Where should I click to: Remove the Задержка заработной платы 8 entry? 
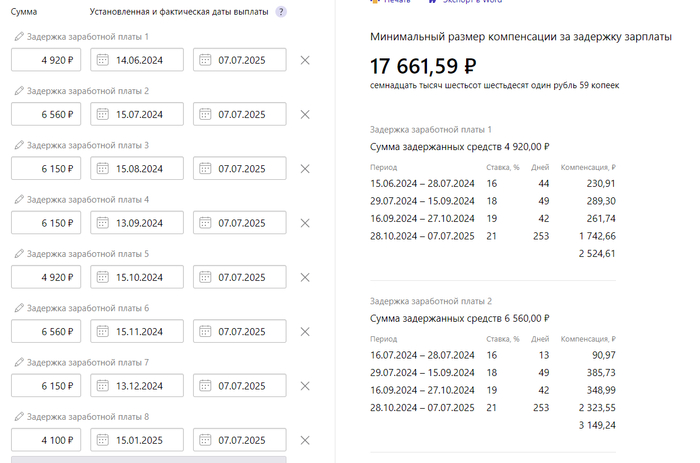point(305,440)
